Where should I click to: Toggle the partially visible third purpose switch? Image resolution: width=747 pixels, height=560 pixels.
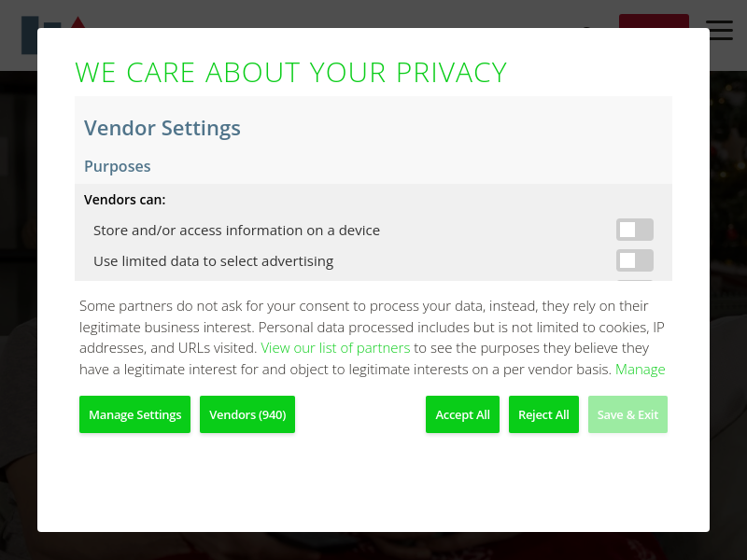tap(634, 280)
